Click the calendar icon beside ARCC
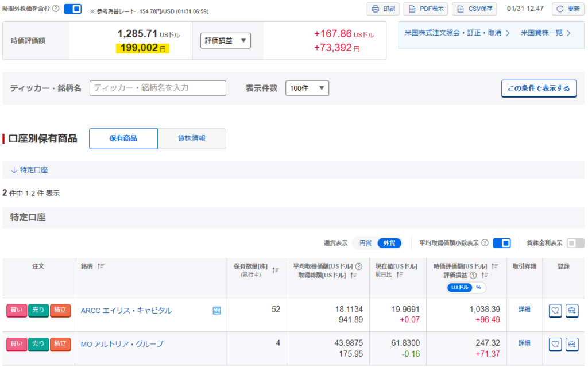The width and height of the screenshot is (588, 367). pos(216,311)
